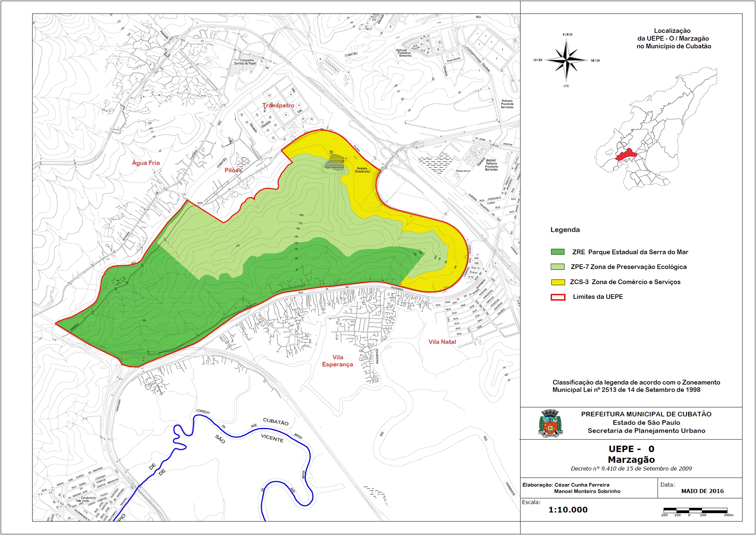The height and width of the screenshot is (535, 756).
Task: Click the MAIO DE 2016 date
Action: [x=702, y=491]
